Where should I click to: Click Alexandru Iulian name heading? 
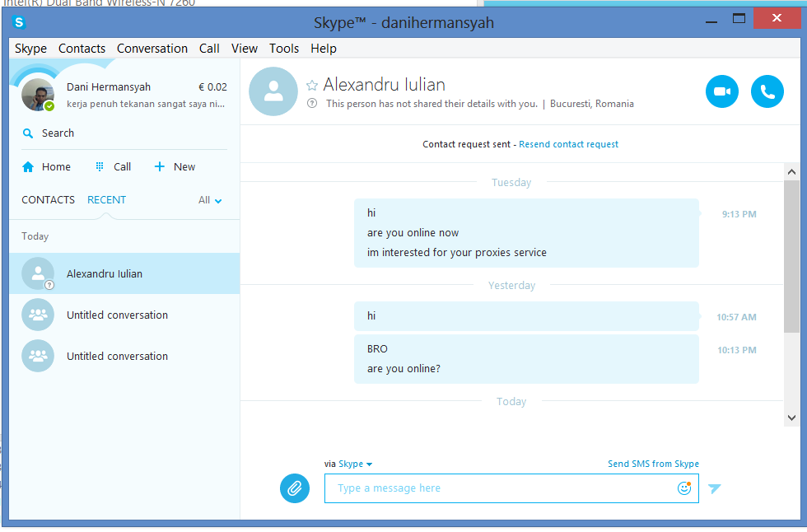pyautogui.click(x=384, y=84)
